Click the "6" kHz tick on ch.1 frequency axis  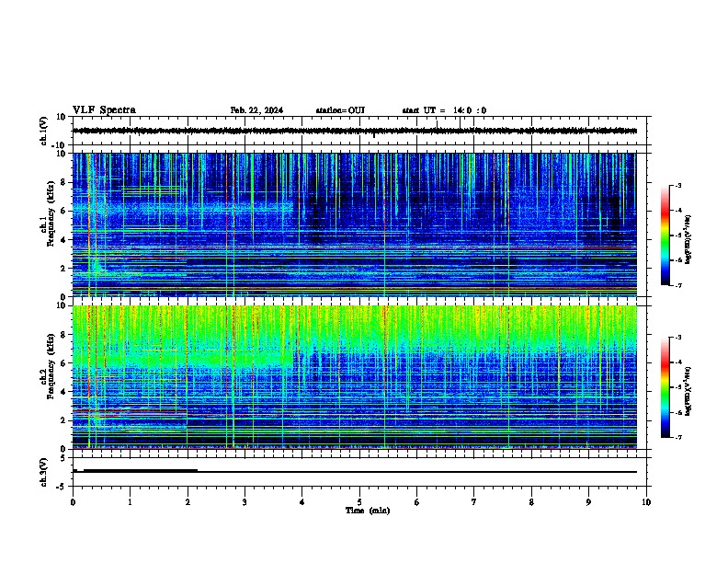(63, 211)
